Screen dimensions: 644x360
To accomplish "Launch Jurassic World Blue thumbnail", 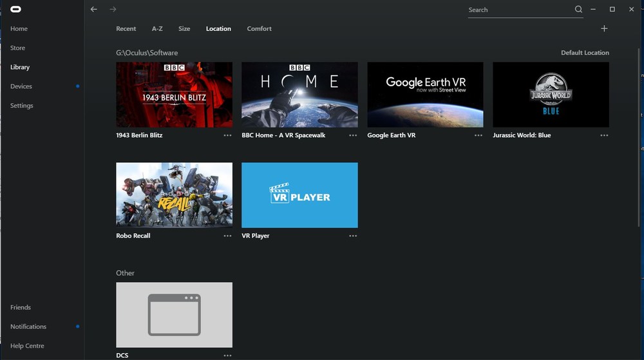I will click(x=551, y=95).
